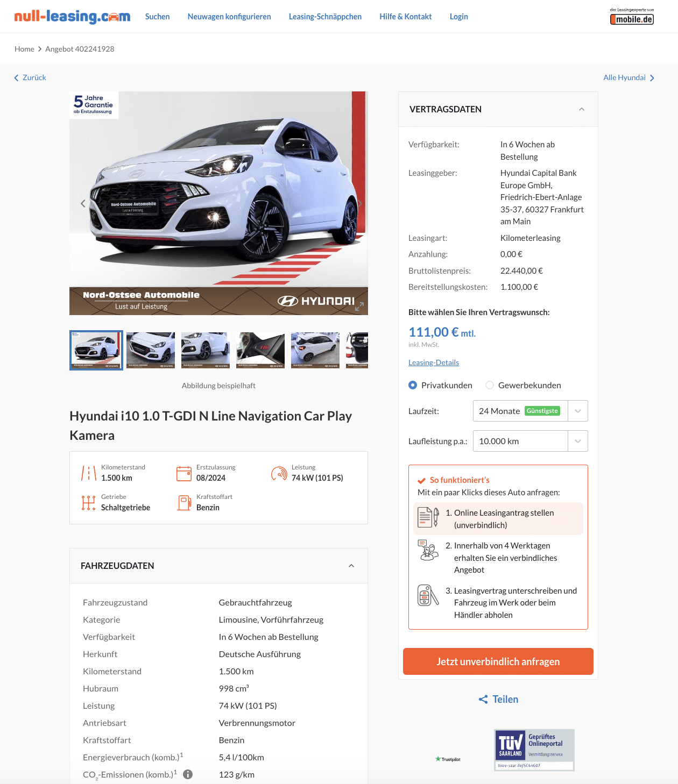Click the share icon next to Teilen
The image size is (678, 784).
click(483, 699)
